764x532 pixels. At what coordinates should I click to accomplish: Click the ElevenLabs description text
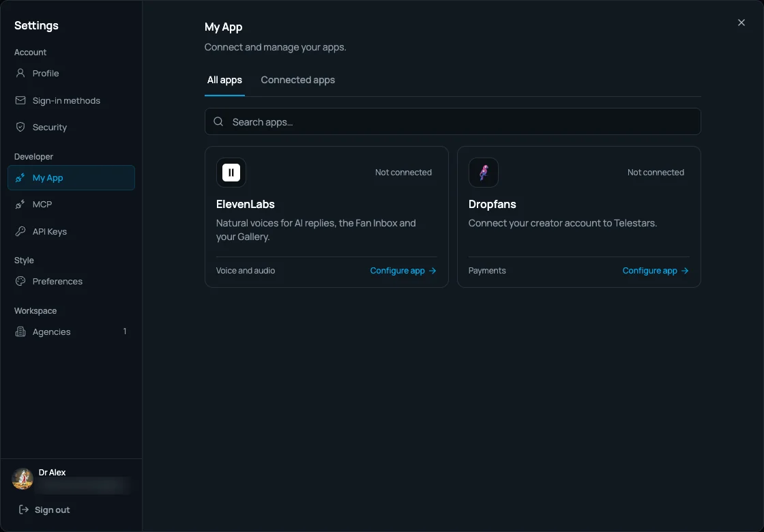coord(316,229)
